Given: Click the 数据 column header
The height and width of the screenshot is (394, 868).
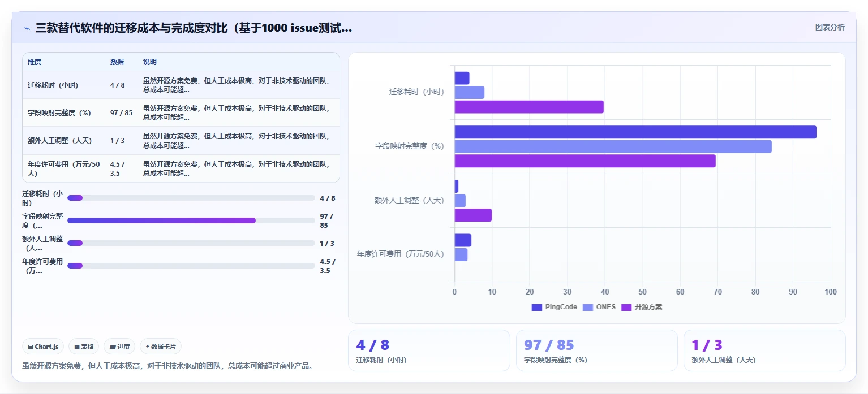Looking at the screenshot, I should pos(117,62).
